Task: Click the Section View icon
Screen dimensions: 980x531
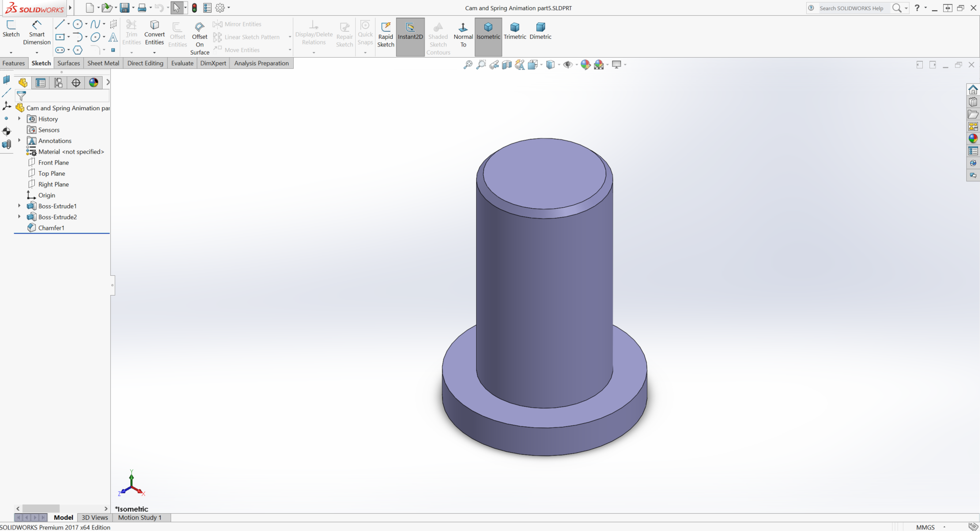Action: pyautogui.click(x=507, y=65)
